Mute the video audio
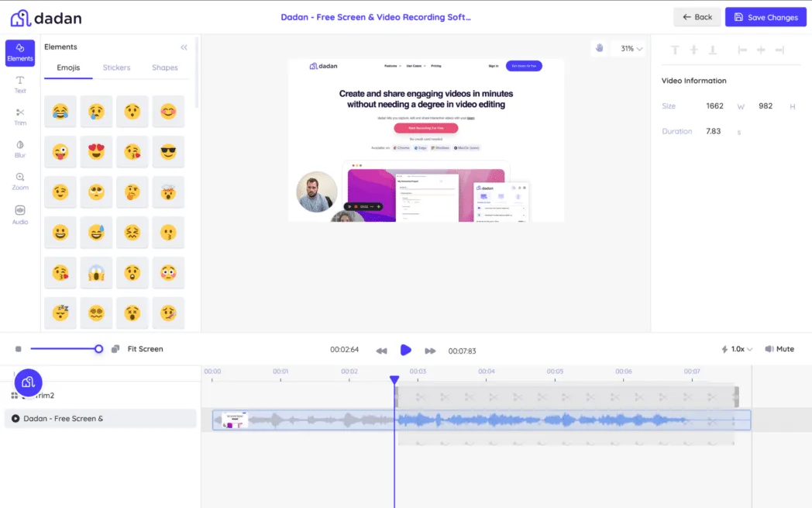 tap(779, 348)
